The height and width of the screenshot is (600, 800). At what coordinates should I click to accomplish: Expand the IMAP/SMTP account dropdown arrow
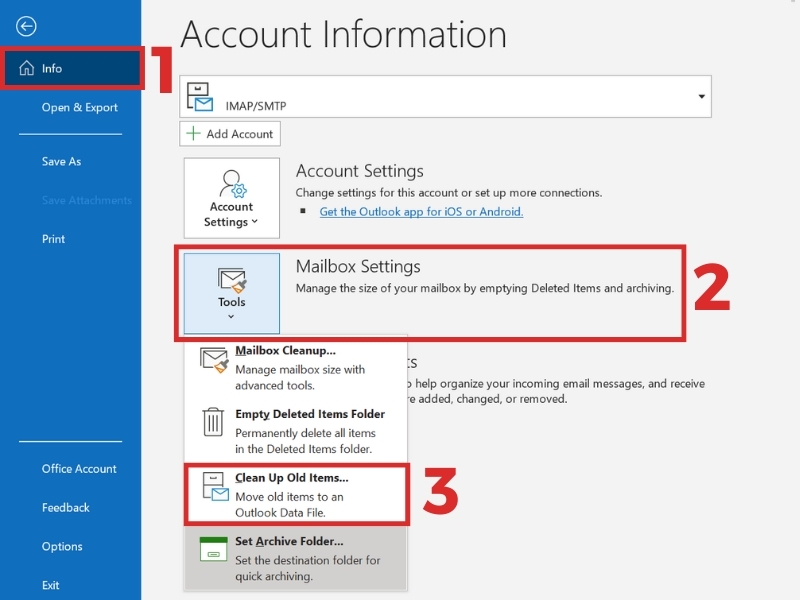tap(702, 96)
